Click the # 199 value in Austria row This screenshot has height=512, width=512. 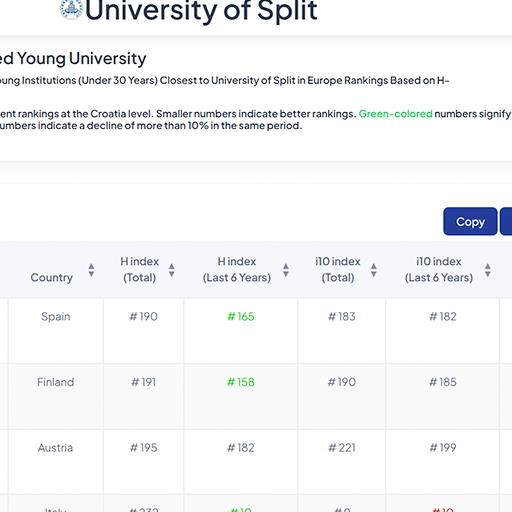pyautogui.click(x=443, y=448)
